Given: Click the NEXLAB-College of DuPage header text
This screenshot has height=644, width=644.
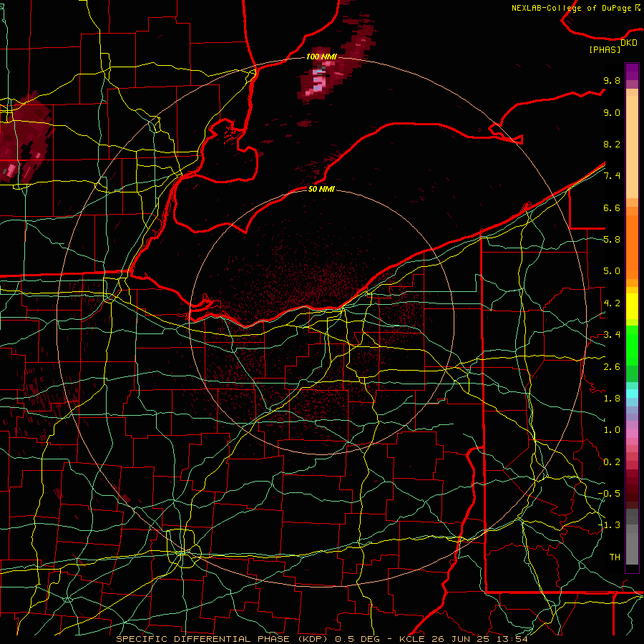Looking at the screenshot, I should click(576, 8).
